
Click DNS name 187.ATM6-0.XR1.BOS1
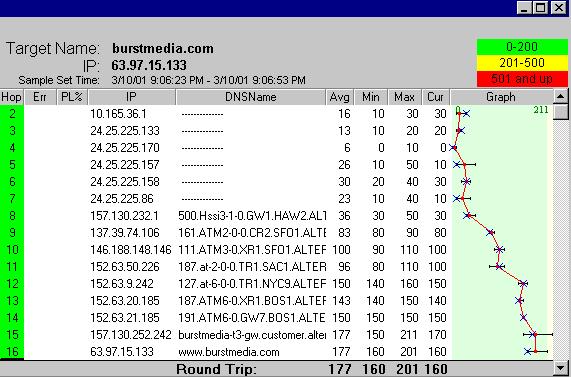(252, 301)
